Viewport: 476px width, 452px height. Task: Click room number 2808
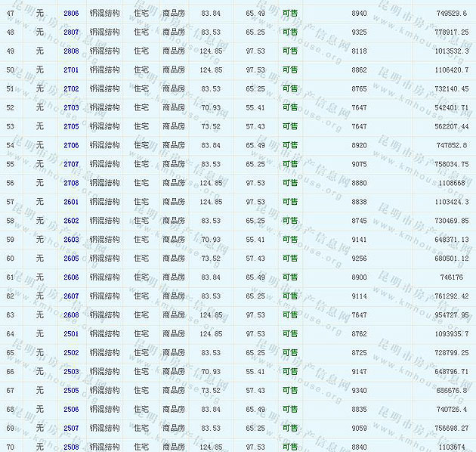pyautogui.click(x=71, y=51)
